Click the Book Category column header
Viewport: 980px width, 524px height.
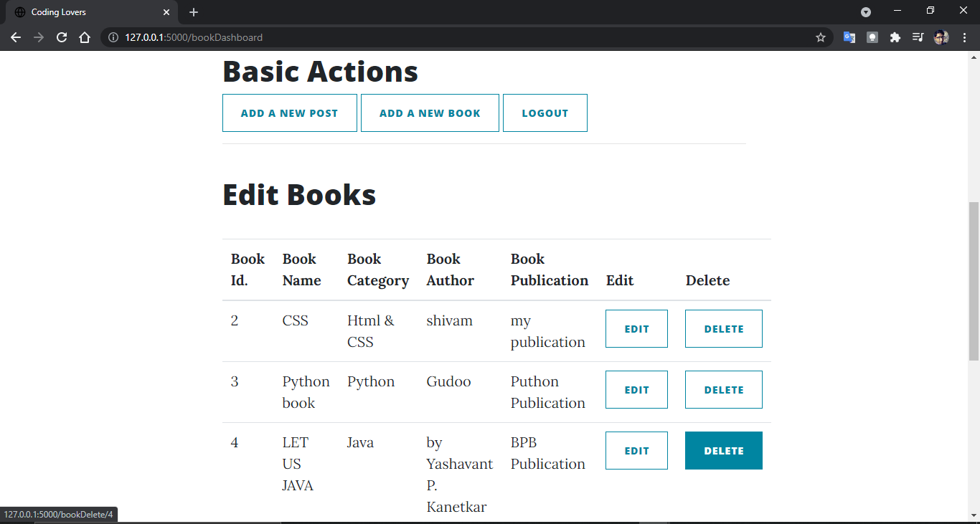pos(378,270)
